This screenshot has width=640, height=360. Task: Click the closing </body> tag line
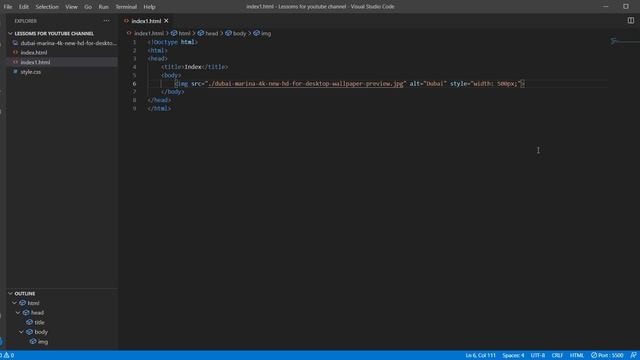click(173, 92)
